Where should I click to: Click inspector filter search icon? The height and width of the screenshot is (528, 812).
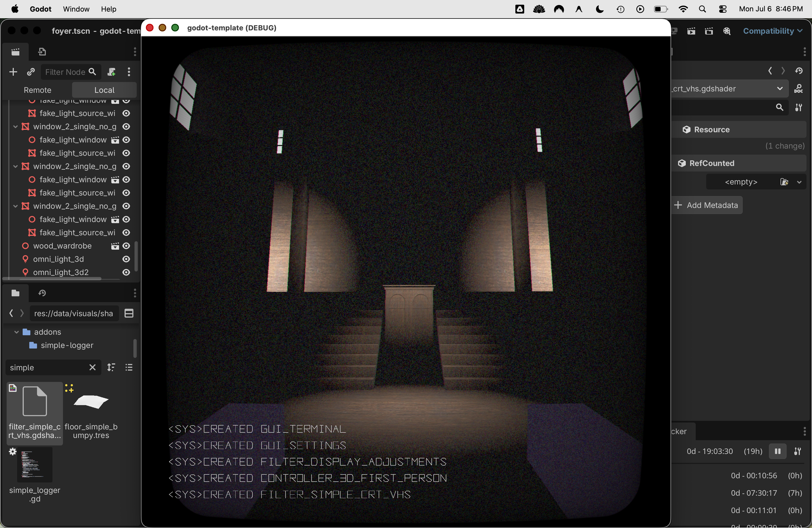[780, 108]
